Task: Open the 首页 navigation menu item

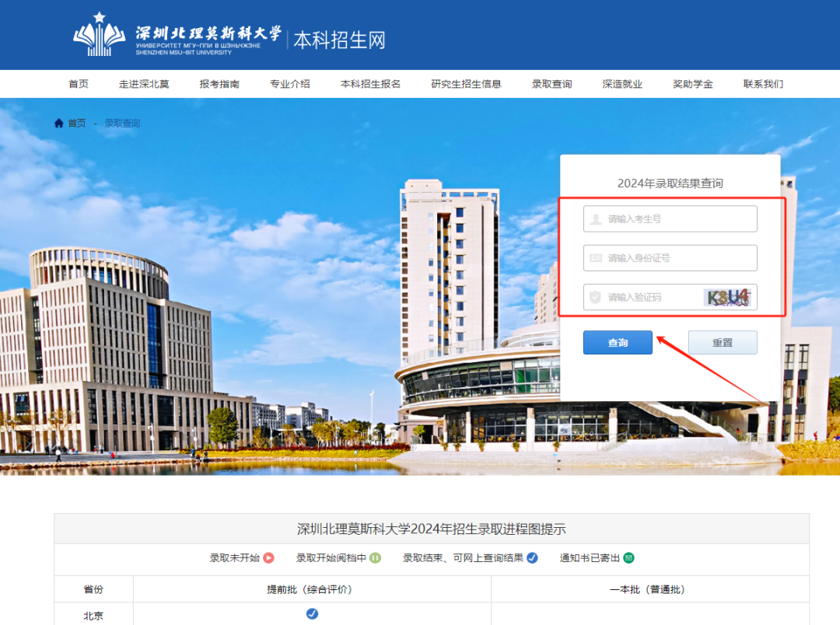Action: [79, 84]
